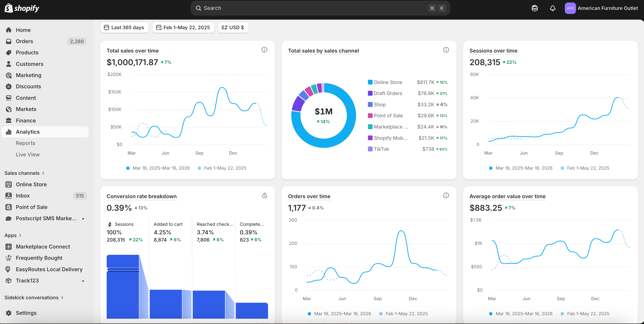Click the USD $ currency button
This screenshot has height=324, width=644.
pos(233,27)
